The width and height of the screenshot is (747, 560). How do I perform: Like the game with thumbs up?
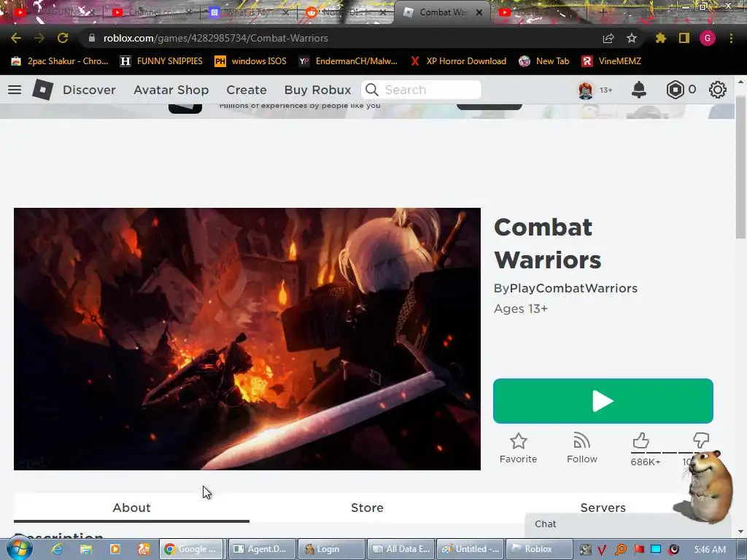pyautogui.click(x=640, y=440)
